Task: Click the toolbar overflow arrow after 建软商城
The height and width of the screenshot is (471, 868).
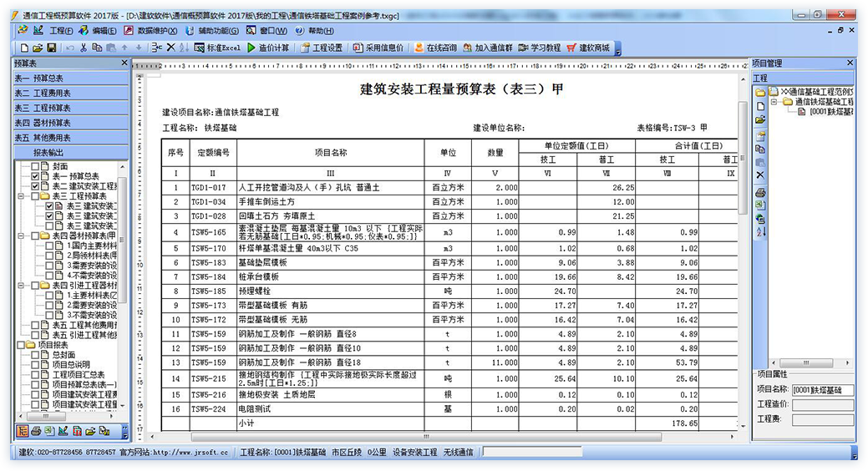Action: point(617,50)
